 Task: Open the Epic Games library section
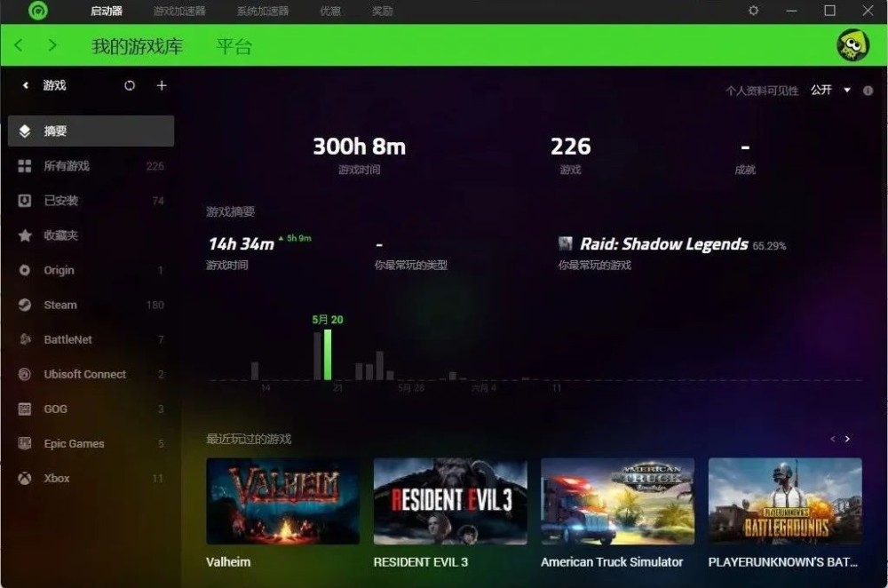click(73, 443)
